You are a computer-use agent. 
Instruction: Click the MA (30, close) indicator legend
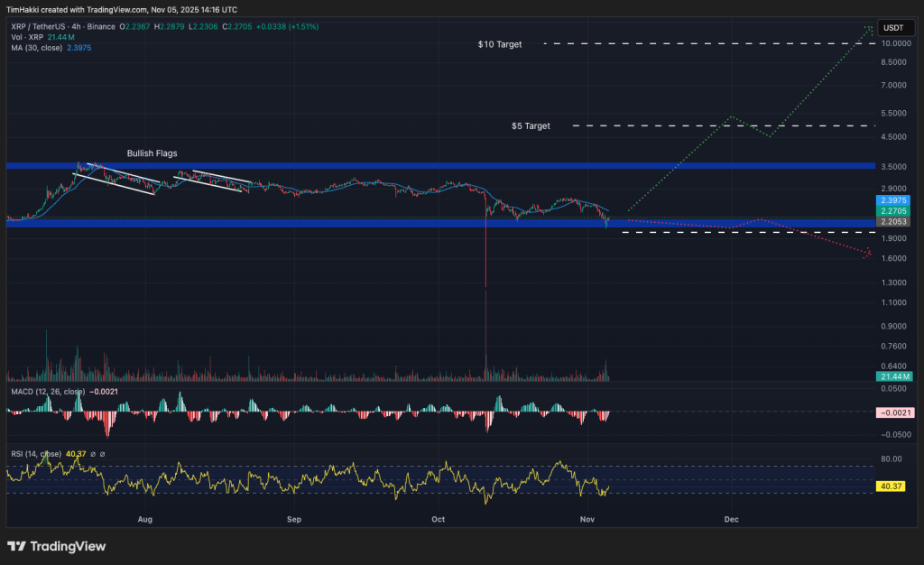[36, 48]
